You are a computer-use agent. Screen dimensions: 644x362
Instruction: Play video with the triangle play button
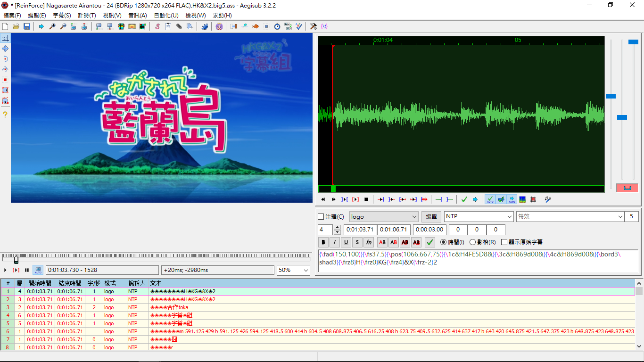(x=6, y=270)
